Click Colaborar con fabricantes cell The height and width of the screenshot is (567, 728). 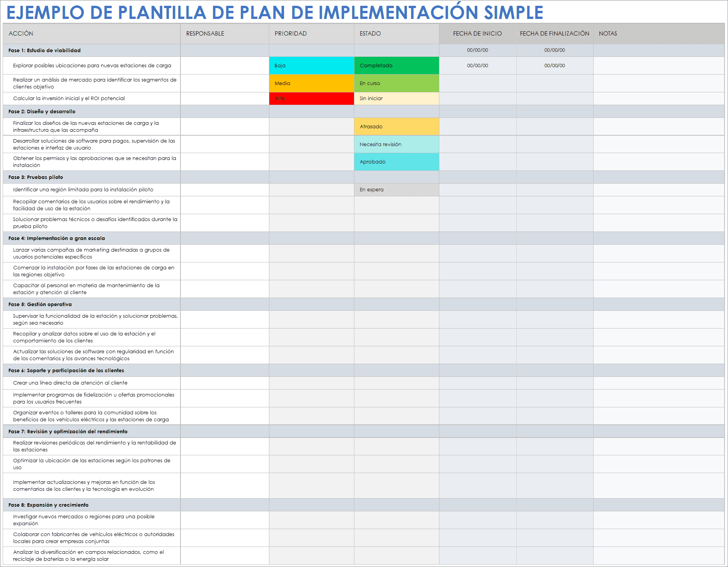click(x=92, y=538)
